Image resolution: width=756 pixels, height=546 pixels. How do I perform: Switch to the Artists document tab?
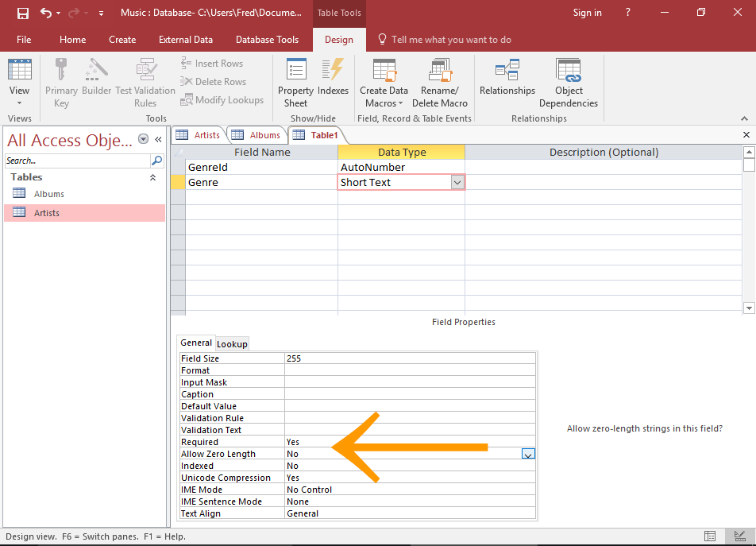click(199, 135)
